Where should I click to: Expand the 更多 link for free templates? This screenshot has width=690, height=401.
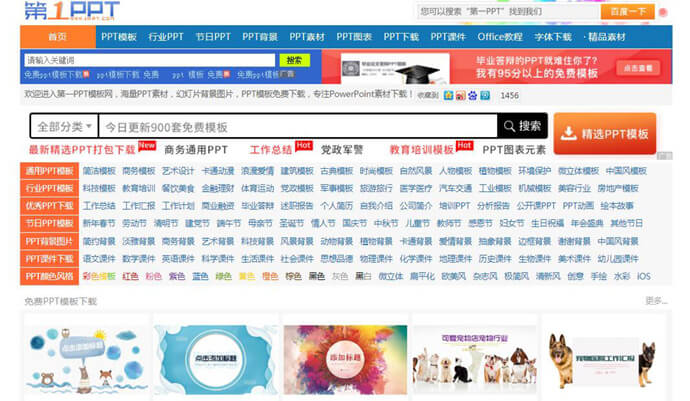[x=655, y=300]
